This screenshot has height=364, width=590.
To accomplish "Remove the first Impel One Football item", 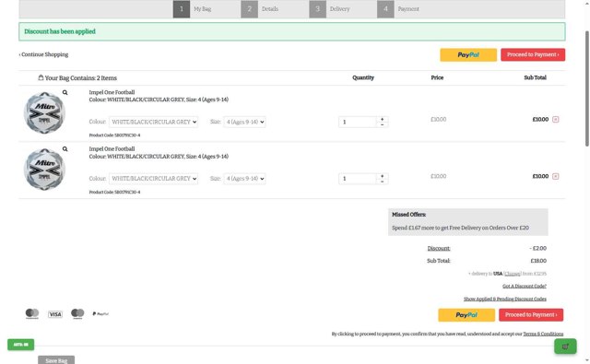I will point(555,119).
